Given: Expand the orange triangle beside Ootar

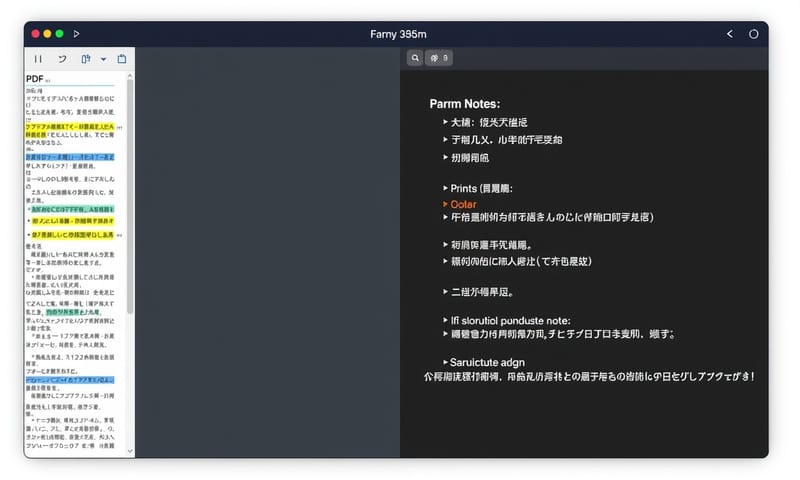Looking at the screenshot, I should (x=445, y=204).
